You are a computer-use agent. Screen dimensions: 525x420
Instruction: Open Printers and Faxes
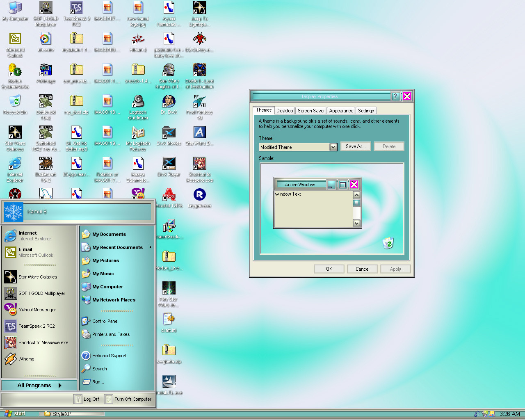coord(117,334)
